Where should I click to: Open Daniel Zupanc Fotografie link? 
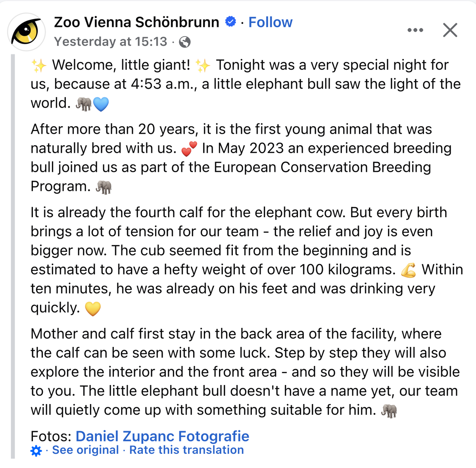162,436
